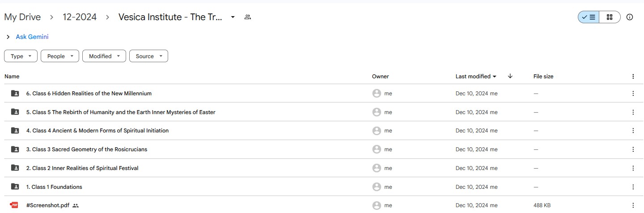This screenshot has height=213, width=644.
Task: Open more actions for Class 2 Inner Realities
Action: [633, 168]
